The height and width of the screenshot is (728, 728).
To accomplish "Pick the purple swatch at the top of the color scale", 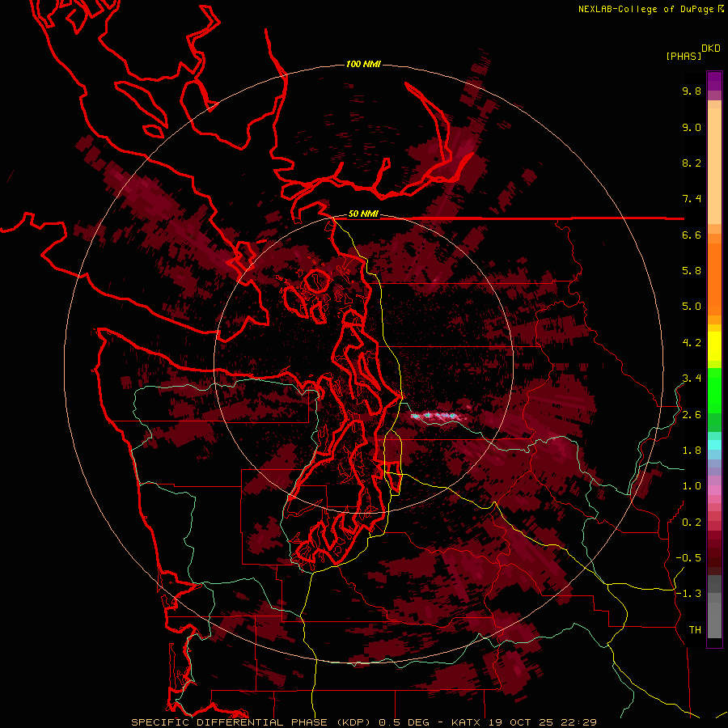I will coord(714,81).
